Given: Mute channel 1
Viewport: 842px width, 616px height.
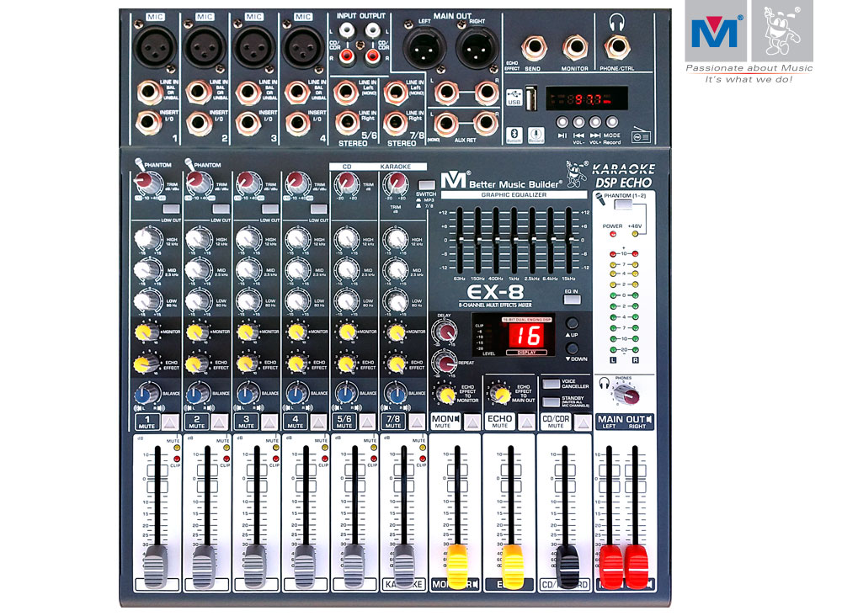Looking at the screenshot, I should (x=170, y=422).
